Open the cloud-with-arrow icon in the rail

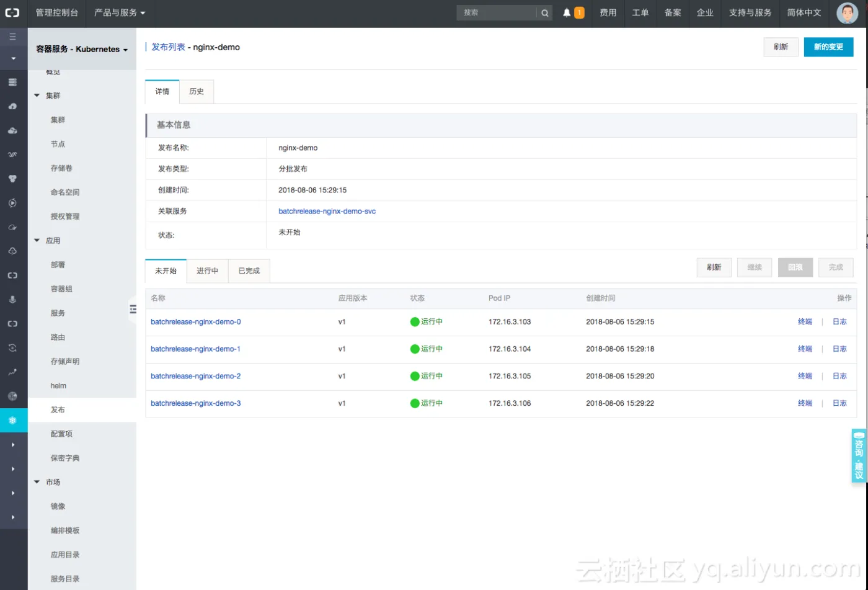(12, 227)
